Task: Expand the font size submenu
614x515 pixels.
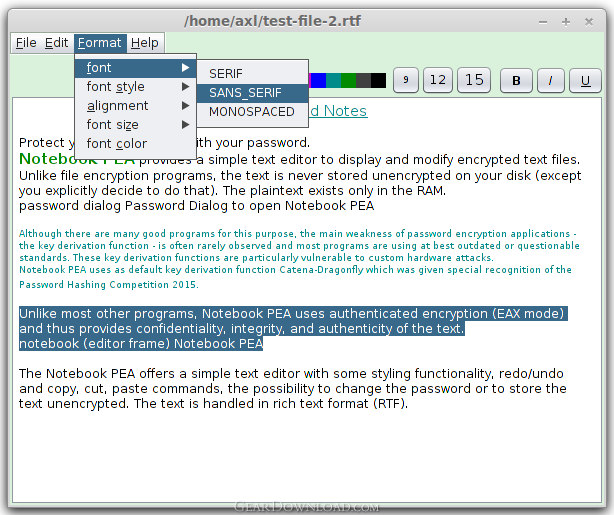Action: [x=135, y=125]
